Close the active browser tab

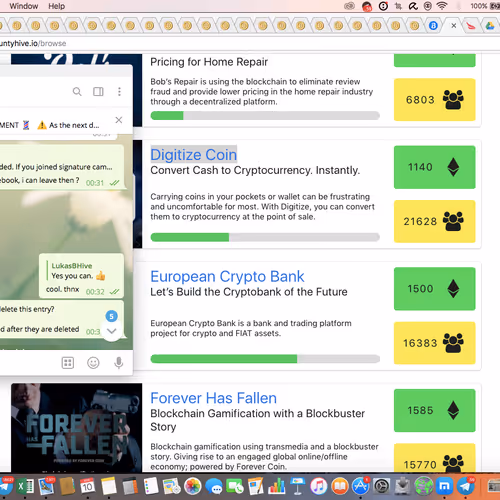coord(454,25)
